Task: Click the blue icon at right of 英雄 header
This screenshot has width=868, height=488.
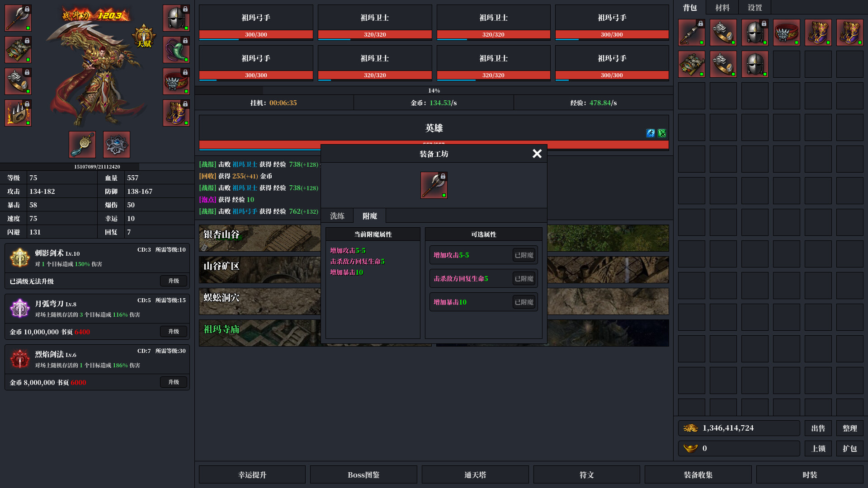Action: coord(650,133)
